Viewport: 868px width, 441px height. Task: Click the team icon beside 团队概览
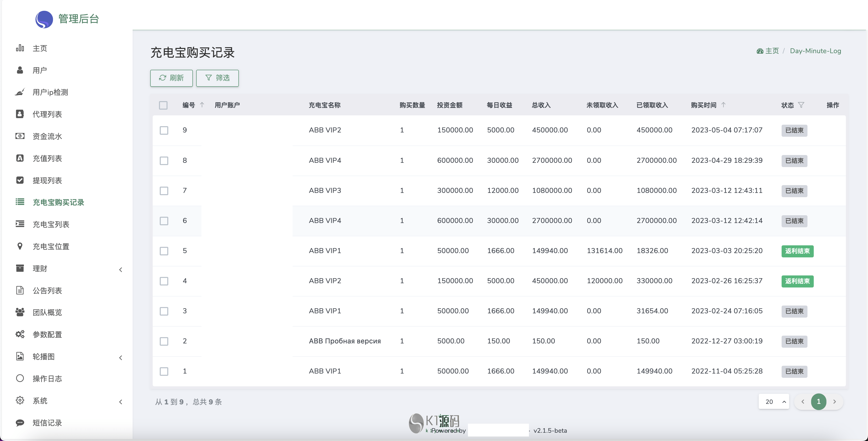(x=20, y=312)
